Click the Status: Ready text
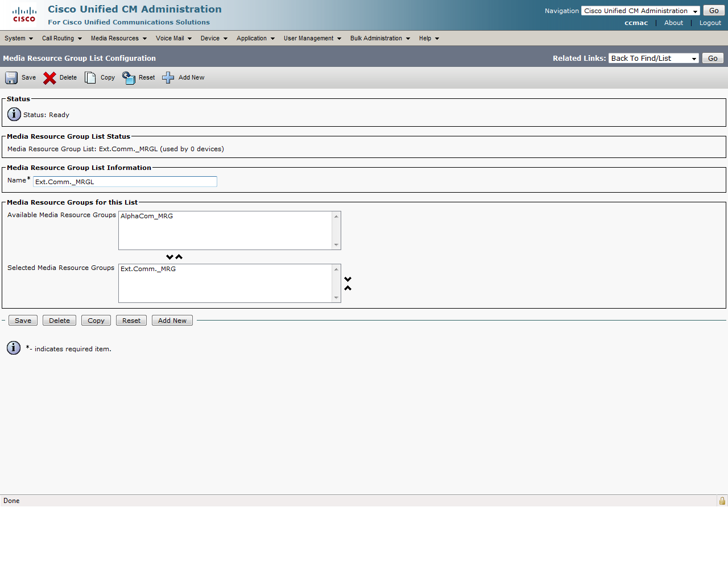This screenshot has width=728, height=582. pos(46,115)
